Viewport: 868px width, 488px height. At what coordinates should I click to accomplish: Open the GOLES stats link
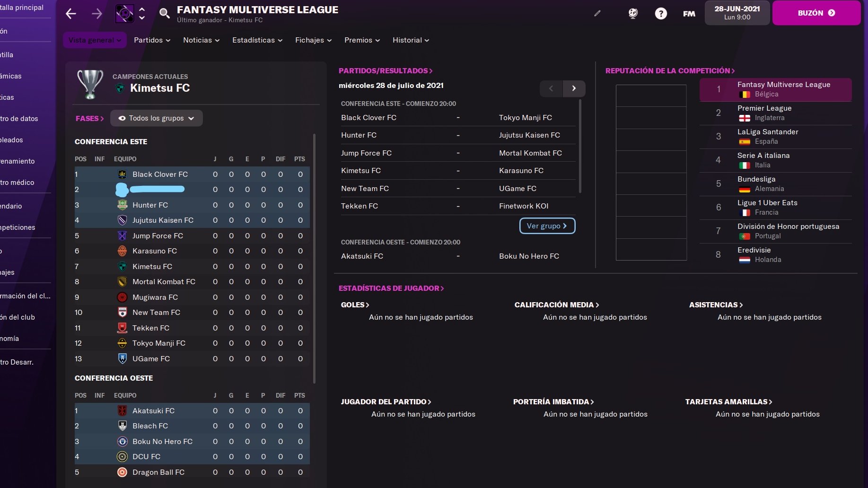355,305
